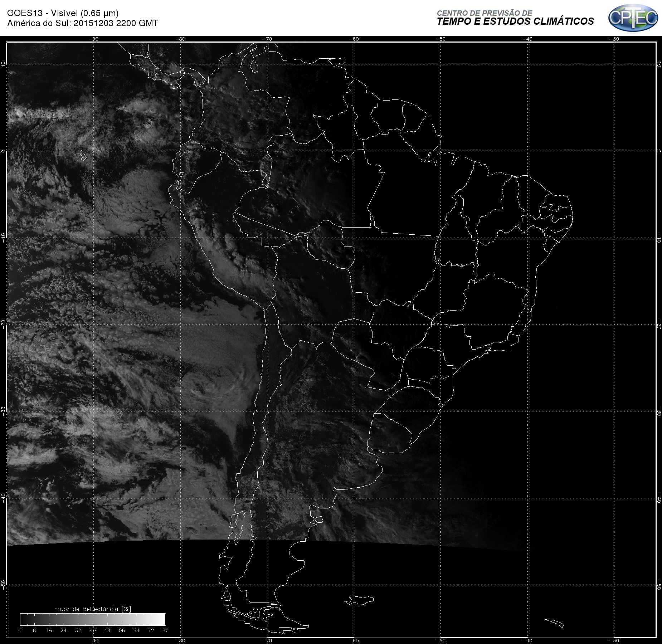Click the color bar's 40 tick label

(93, 630)
